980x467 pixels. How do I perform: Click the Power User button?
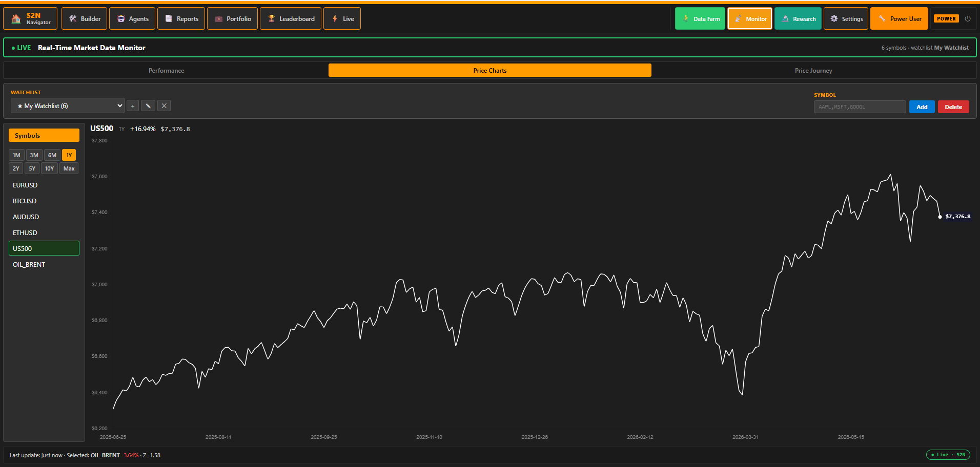tap(899, 18)
